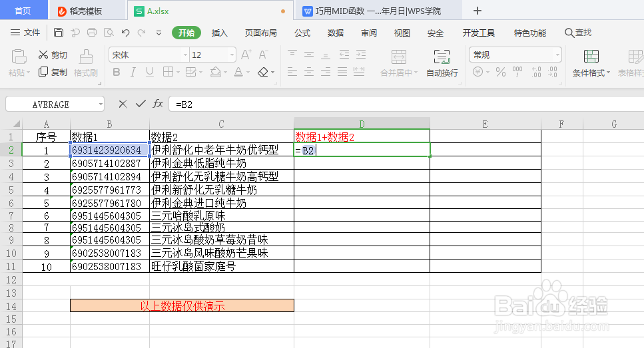Switch to the 插入 ribbon tab

coord(219,33)
